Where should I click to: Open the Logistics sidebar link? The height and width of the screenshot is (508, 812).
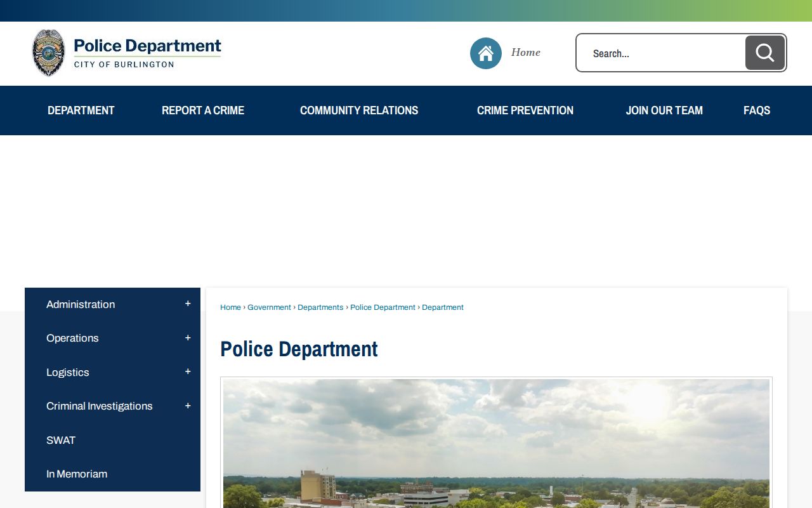[x=67, y=372]
